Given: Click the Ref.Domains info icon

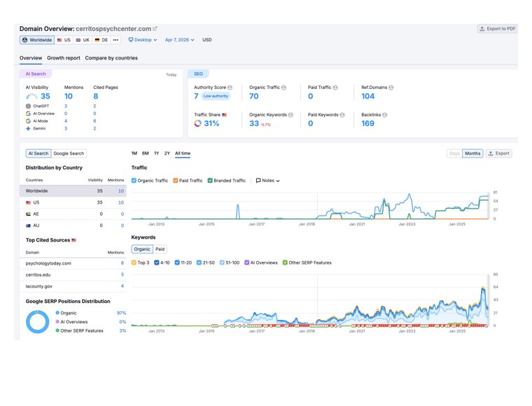Looking at the screenshot, I should pyautogui.click(x=391, y=87).
